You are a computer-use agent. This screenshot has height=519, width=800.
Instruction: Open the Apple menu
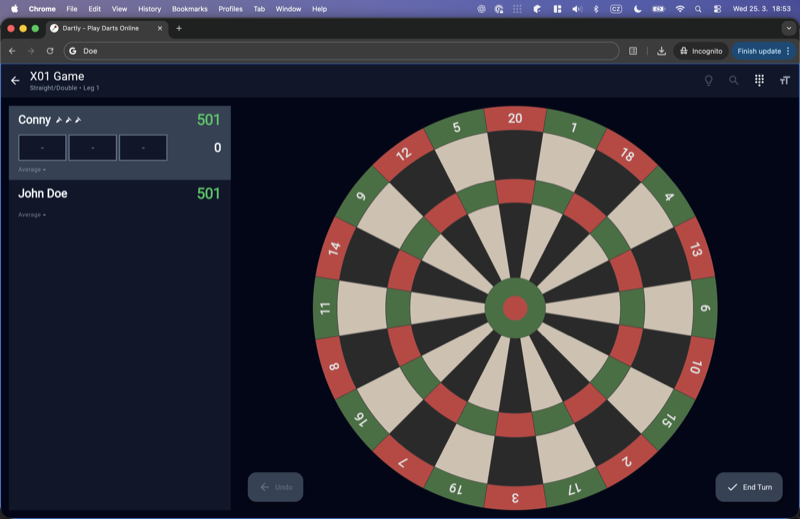tap(15, 9)
